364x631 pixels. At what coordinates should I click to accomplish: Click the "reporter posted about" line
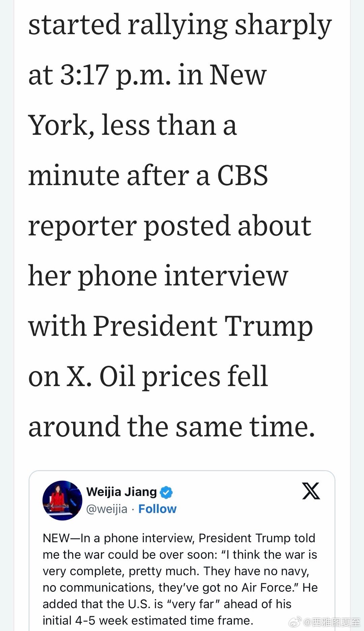tap(170, 226)
